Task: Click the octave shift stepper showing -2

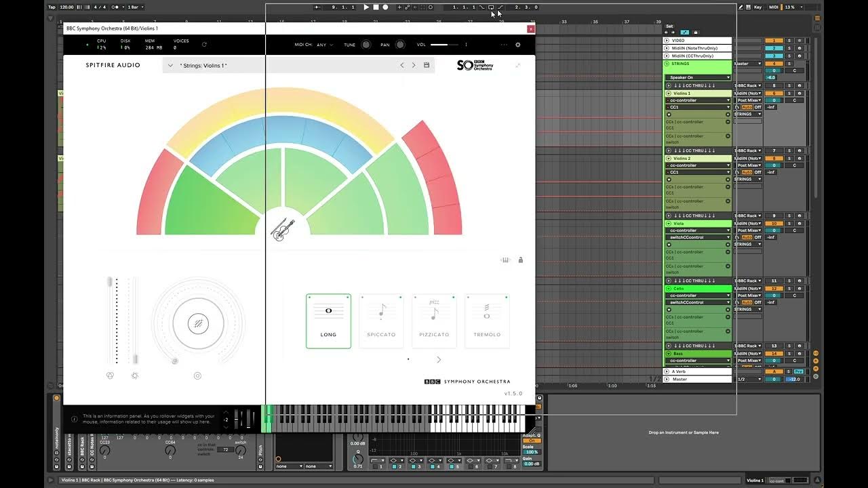Action: pyautogui.click(x=226, y=420)
